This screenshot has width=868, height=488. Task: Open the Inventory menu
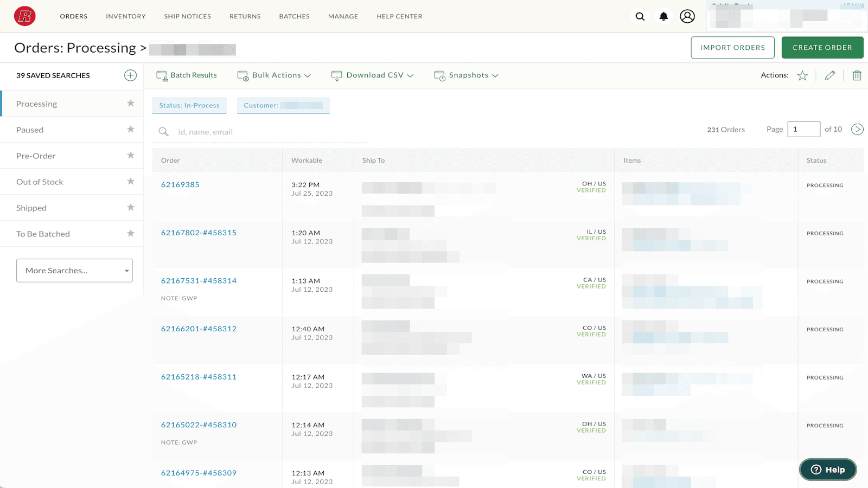coord(126,16)
